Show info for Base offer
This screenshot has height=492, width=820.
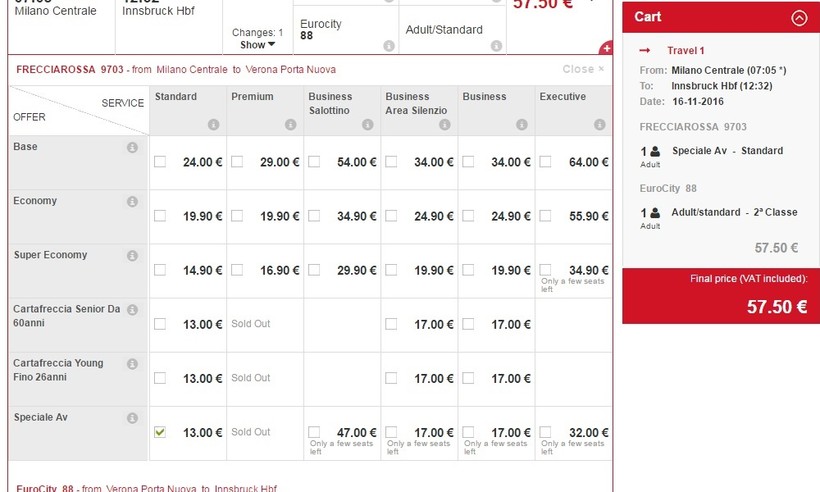click(132, 147)
